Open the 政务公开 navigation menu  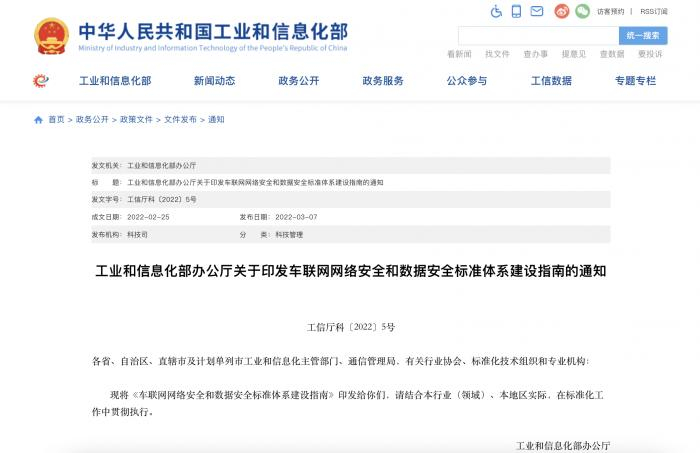[299, 81]
